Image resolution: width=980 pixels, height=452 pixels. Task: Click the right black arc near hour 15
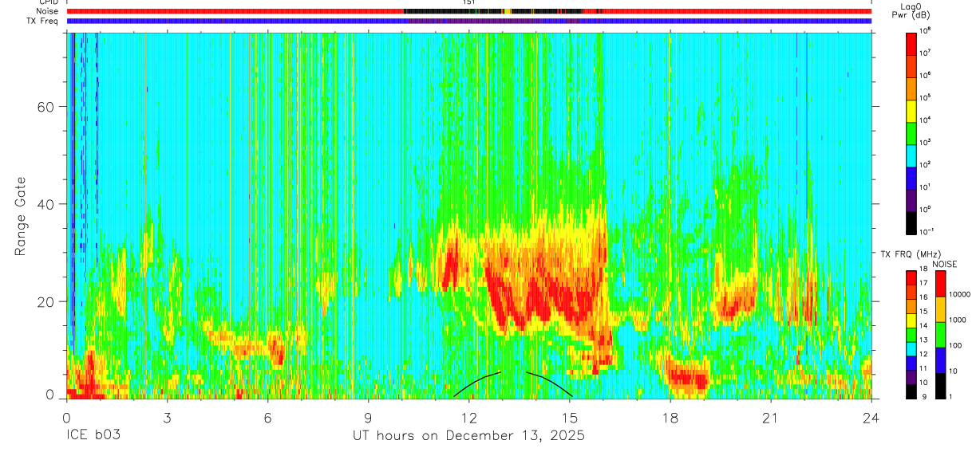click(x=550, y=383)
